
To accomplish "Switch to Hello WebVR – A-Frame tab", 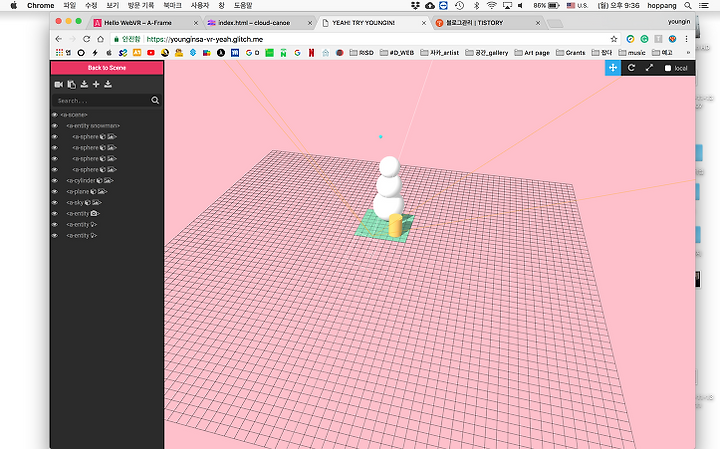I will 146,22.
